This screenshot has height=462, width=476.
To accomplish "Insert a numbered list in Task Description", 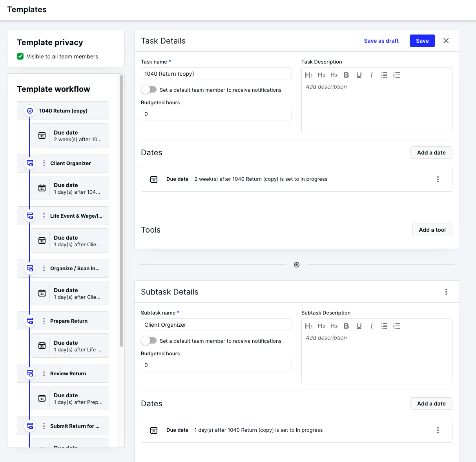I will [x=397, y=75].
